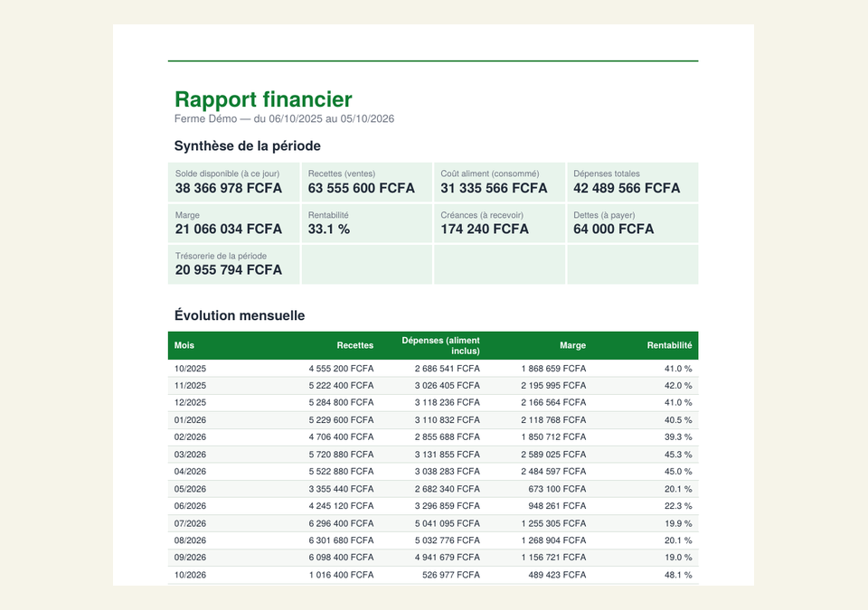Click the month cell 11/2025
868x610 pixels.
190,386
